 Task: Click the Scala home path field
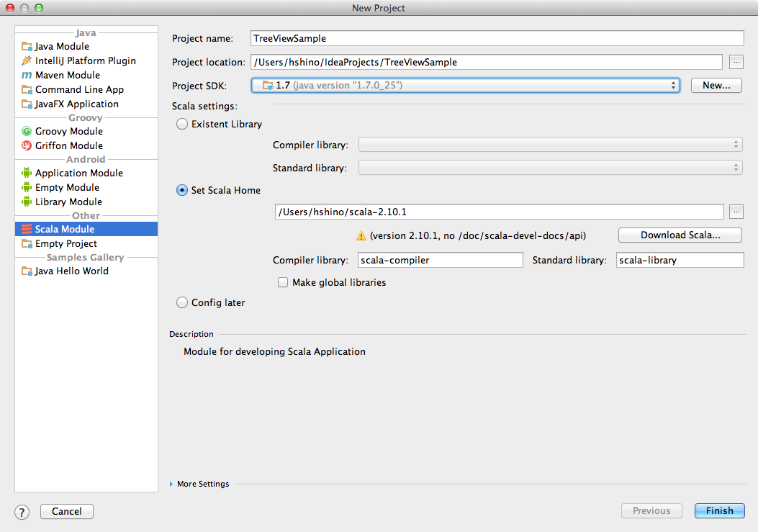500,212
